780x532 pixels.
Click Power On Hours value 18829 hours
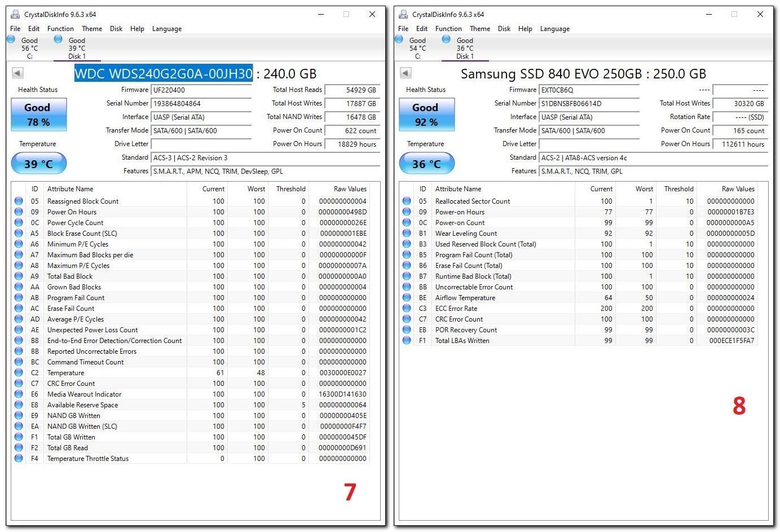[352, 144]
